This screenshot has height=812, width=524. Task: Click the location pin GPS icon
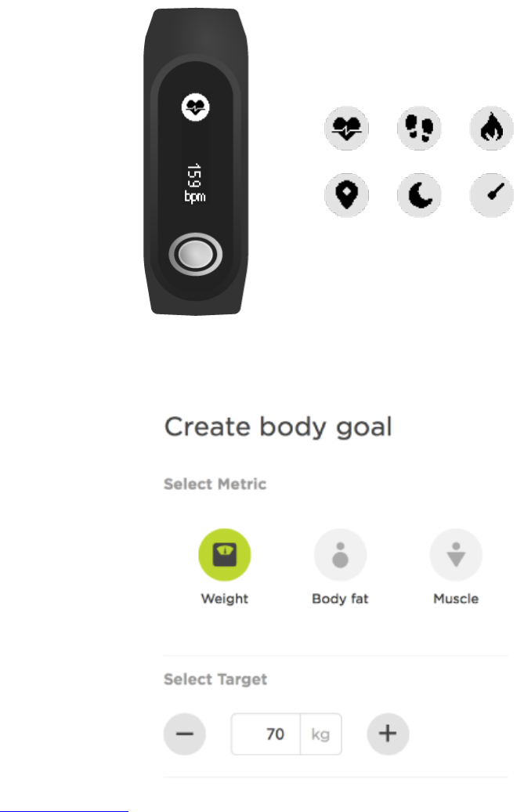click(346, 195)
